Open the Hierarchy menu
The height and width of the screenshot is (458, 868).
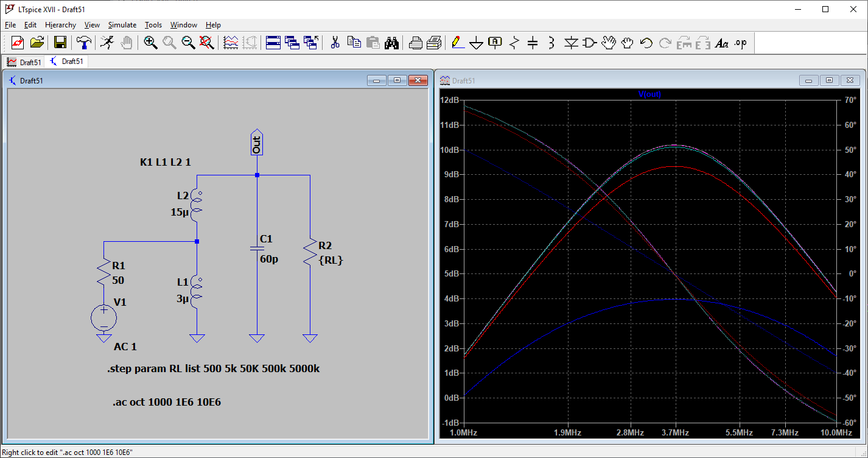pyautogui.click(x=60, y=25)
